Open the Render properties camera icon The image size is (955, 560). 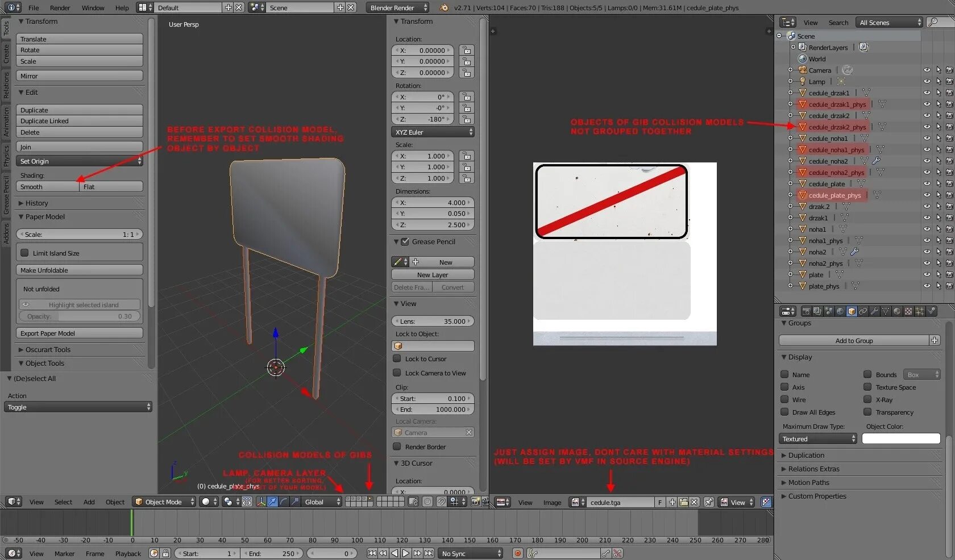click(x=806, y=311)
